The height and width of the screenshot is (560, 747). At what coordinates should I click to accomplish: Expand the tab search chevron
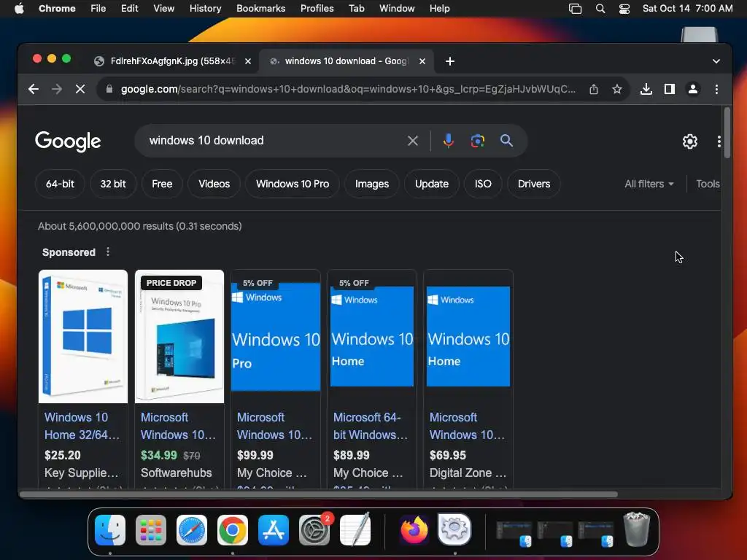[716, 61]
